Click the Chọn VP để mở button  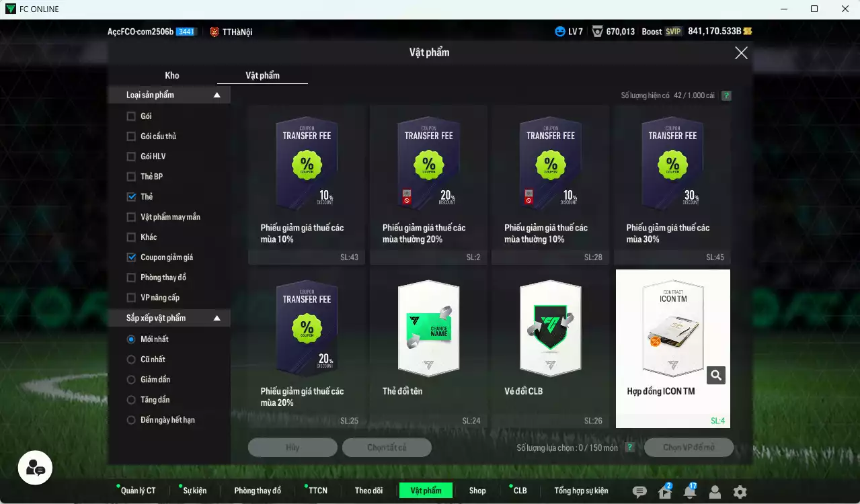point(689,448)
